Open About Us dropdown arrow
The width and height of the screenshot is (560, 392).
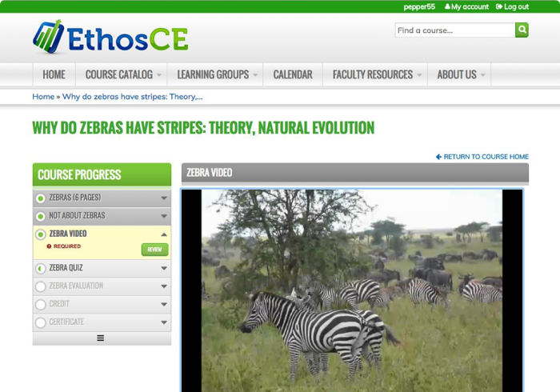pos(483,75)
